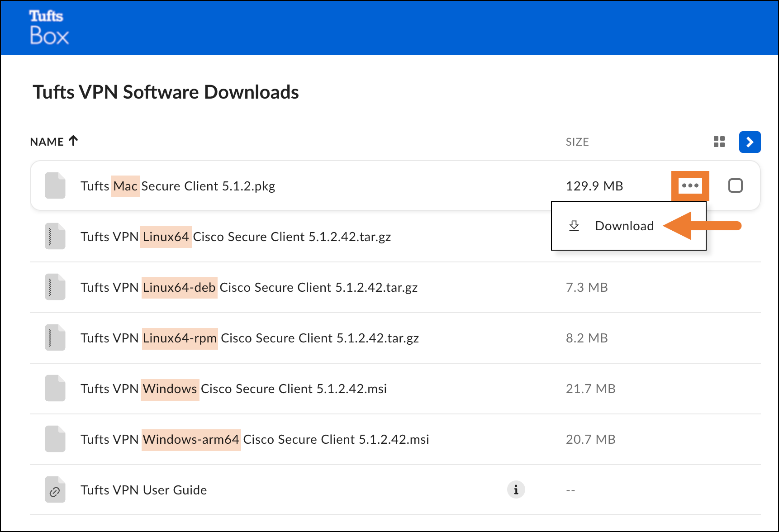Toggle the Name column sort direction arrow
779x532 pixels.
click(x=73, y=141)
